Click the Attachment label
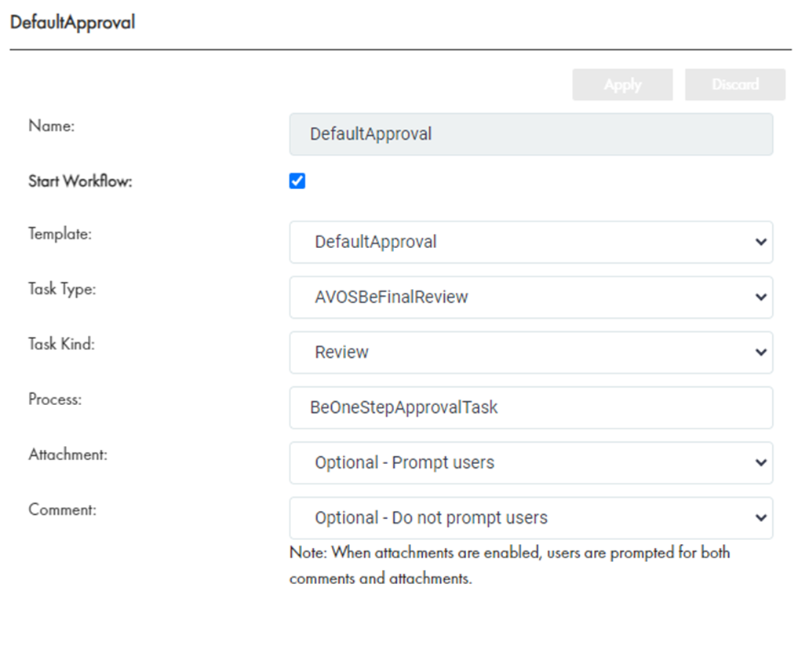Viewport: 798px width, 672px height. click(68, 454)
